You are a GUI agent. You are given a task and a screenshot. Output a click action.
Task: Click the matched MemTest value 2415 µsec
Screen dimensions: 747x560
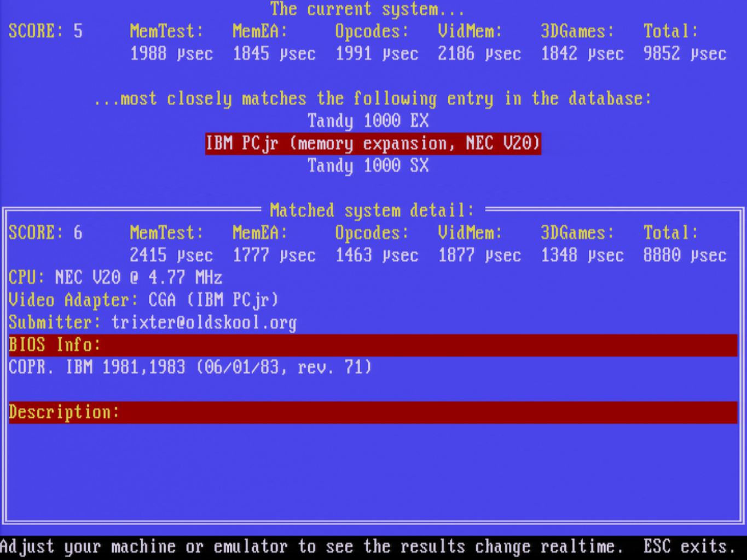[x=171, y=255]
